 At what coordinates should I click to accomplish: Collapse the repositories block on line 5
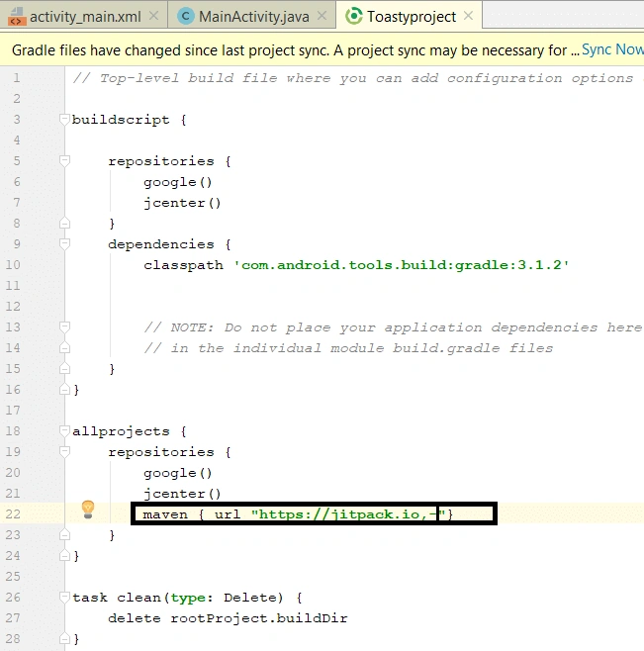coord(64,161)
